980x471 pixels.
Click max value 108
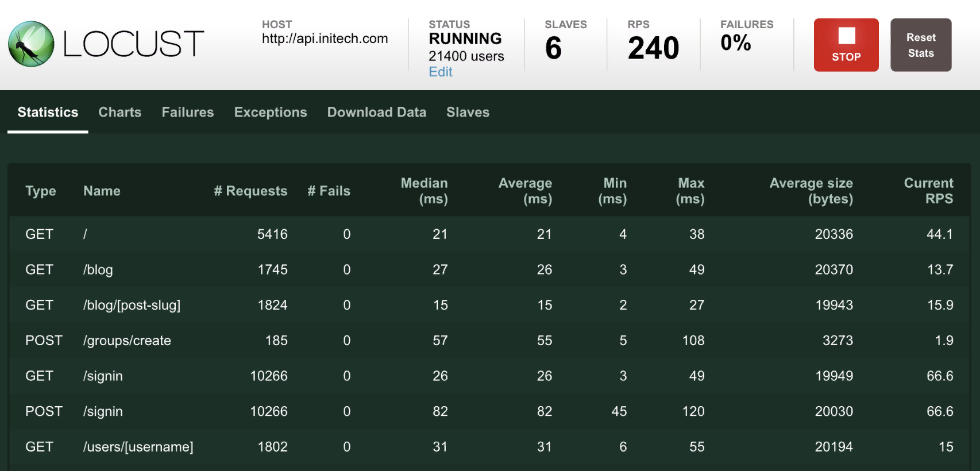tap(693, 341)
